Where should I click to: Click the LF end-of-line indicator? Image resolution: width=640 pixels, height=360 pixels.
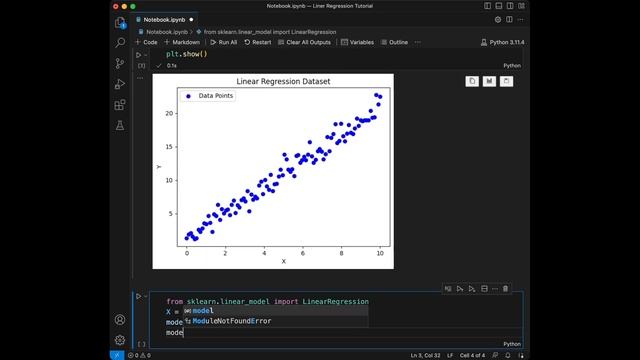point(450,355)
